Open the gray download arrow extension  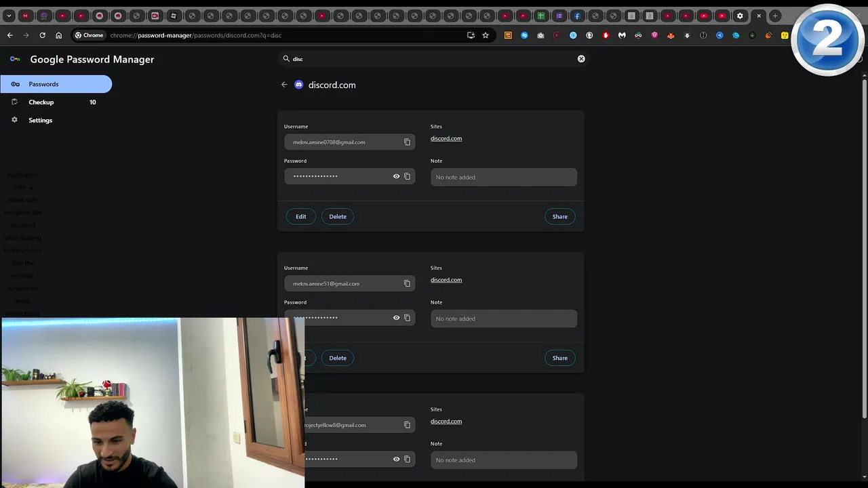click(x=687, y=35)
